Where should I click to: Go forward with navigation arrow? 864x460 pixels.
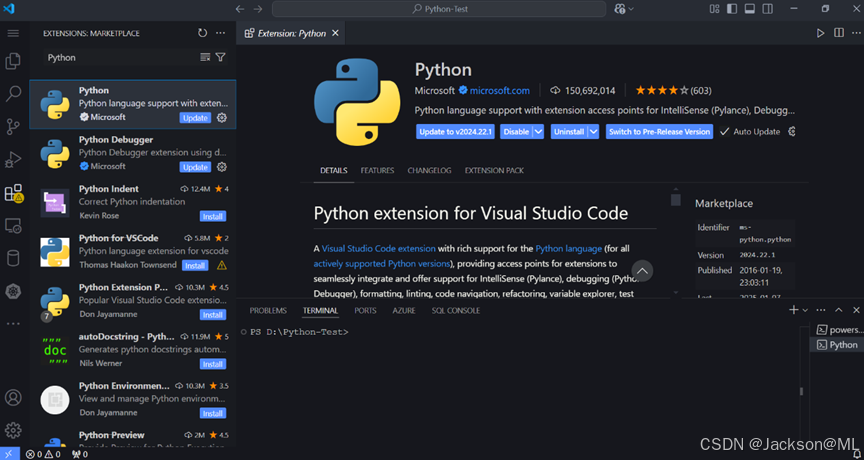pos(258,9)
